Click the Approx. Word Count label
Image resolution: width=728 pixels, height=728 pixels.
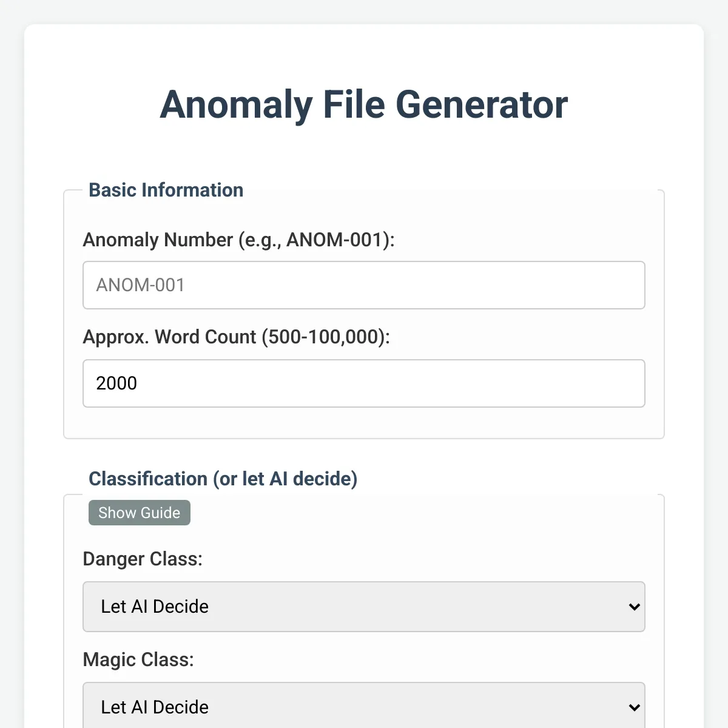[237, 337]
